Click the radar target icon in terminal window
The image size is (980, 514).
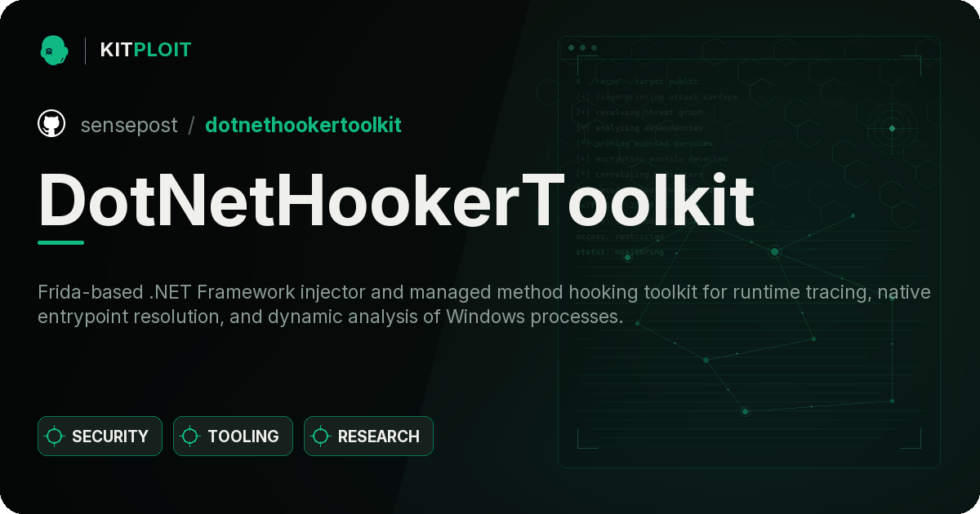click(892, 128)
